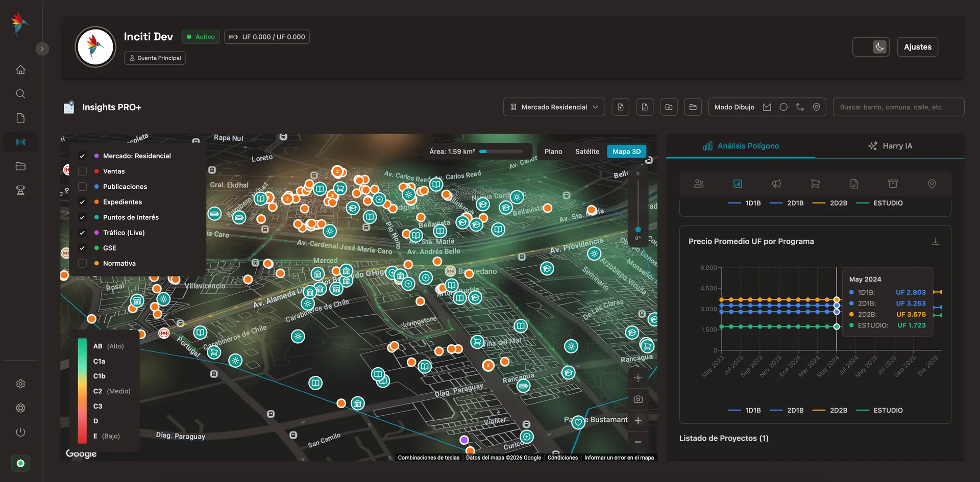Enable the Publicaciones layer checkbox
This screenshot has height=482, width=980.
(x=82, y=187)
